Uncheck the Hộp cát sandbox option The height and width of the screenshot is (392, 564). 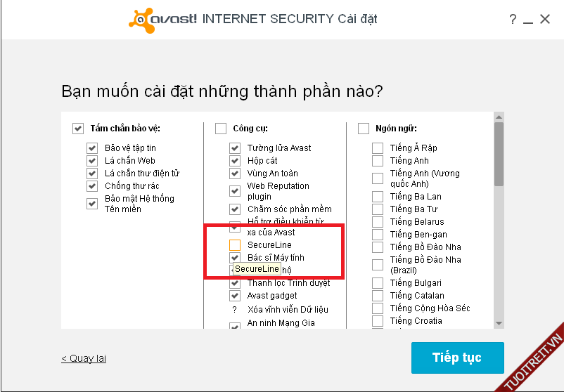tap(235, 161)
